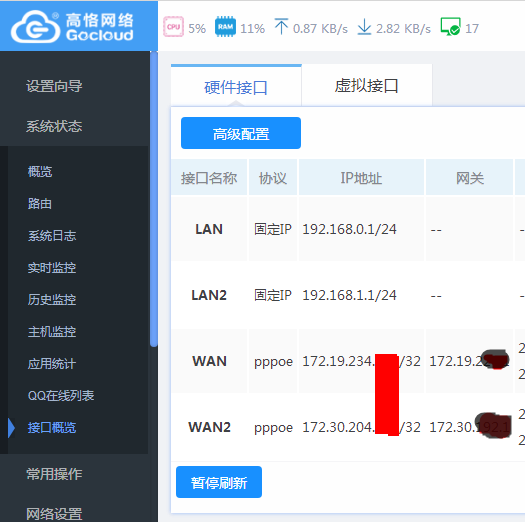The image size is (525, 522).
Task: Click the Gocloud cloud logo
Action: (35, 27)
